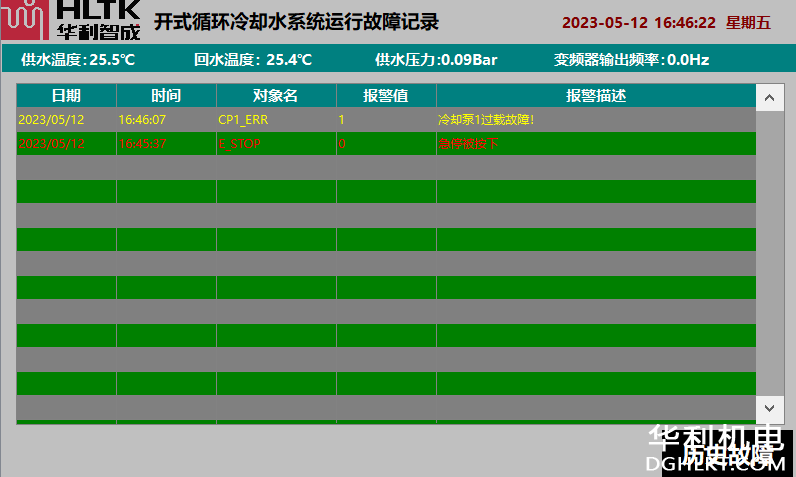Click the 供水压力 0.09Bar reading
The image size is (796, 477).
pos(436,60)
